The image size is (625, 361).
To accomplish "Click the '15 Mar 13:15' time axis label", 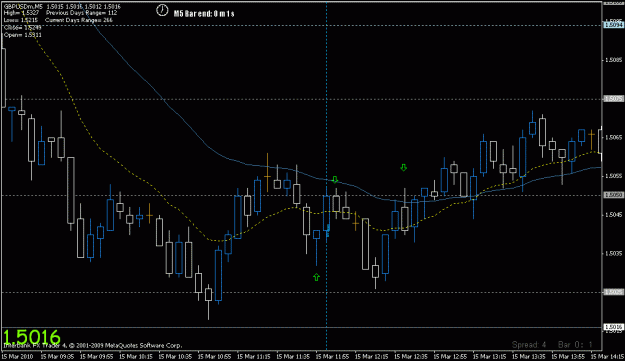I will 490,356.
